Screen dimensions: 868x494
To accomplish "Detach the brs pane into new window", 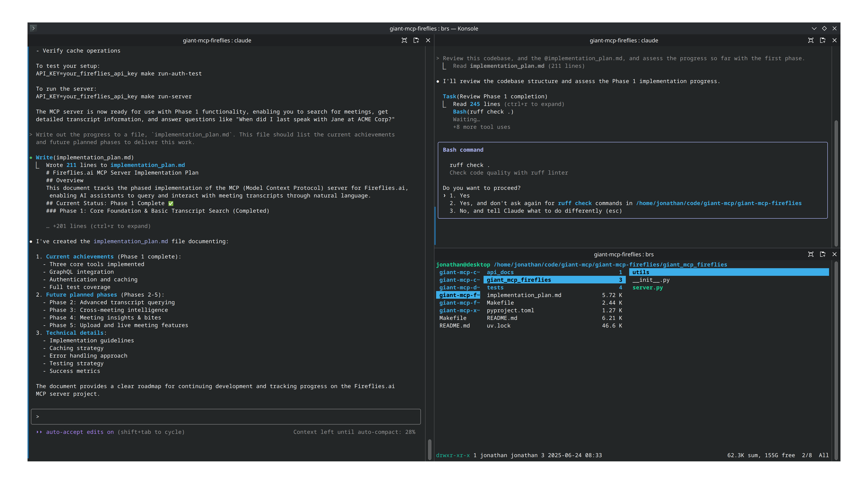I will 822,254.
